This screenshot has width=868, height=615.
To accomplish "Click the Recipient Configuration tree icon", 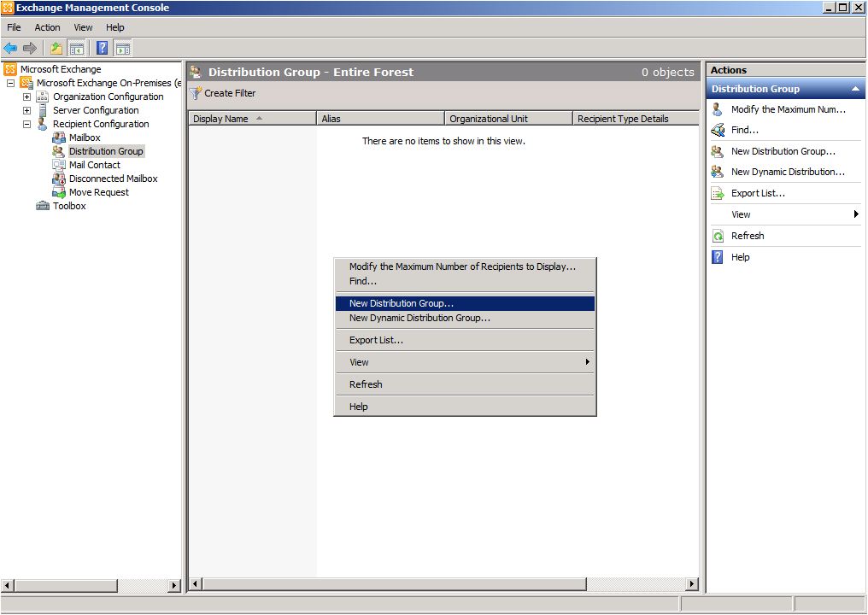I will point(42,124).
